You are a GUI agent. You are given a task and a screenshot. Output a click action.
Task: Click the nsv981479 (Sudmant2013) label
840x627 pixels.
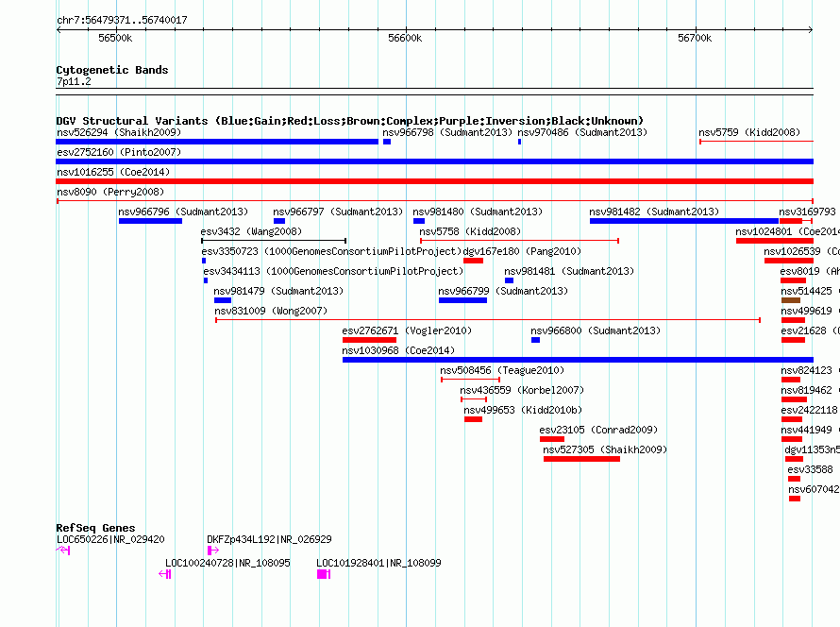[x=278, y=291]
